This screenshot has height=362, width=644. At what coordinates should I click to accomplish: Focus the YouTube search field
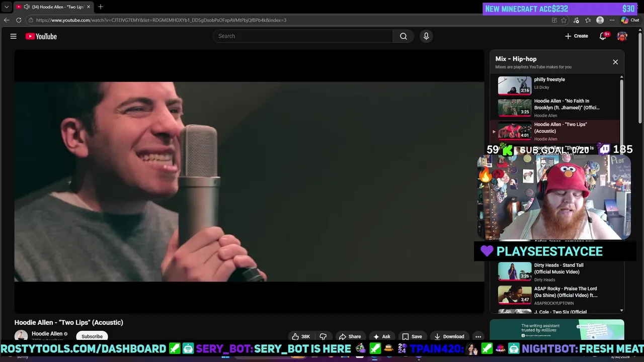point(303,36)
